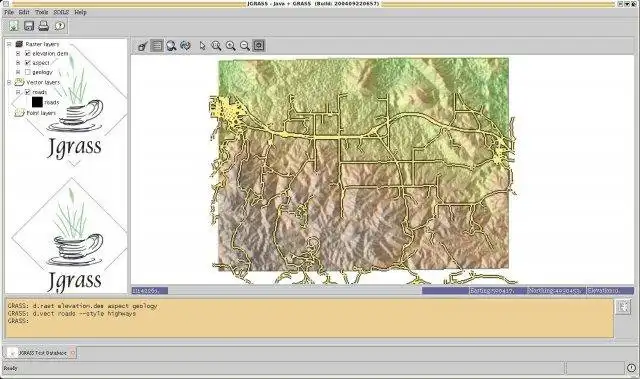Select the Point layers label
This screenshot has width=640, height=379.
pyautogui.click(x=41, y=113)
